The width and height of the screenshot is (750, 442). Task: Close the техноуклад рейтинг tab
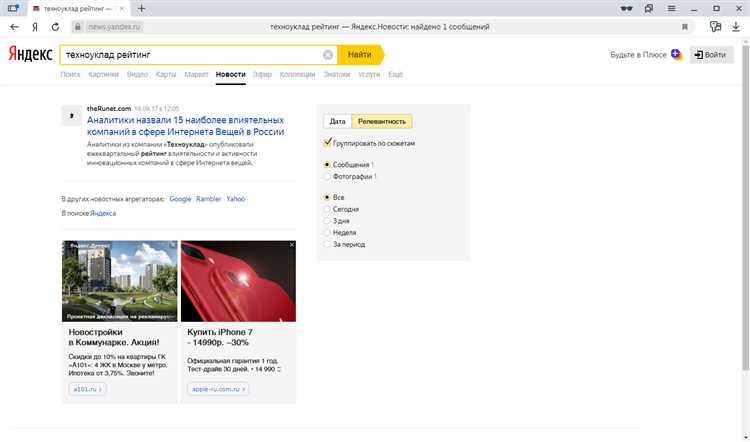click(122, 9)
